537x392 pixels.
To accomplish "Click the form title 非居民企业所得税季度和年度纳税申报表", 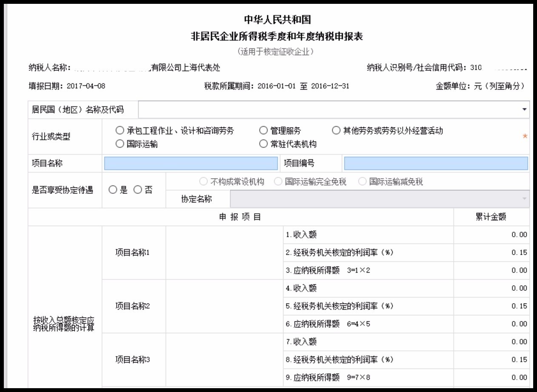I will click(x=277, y=37).
